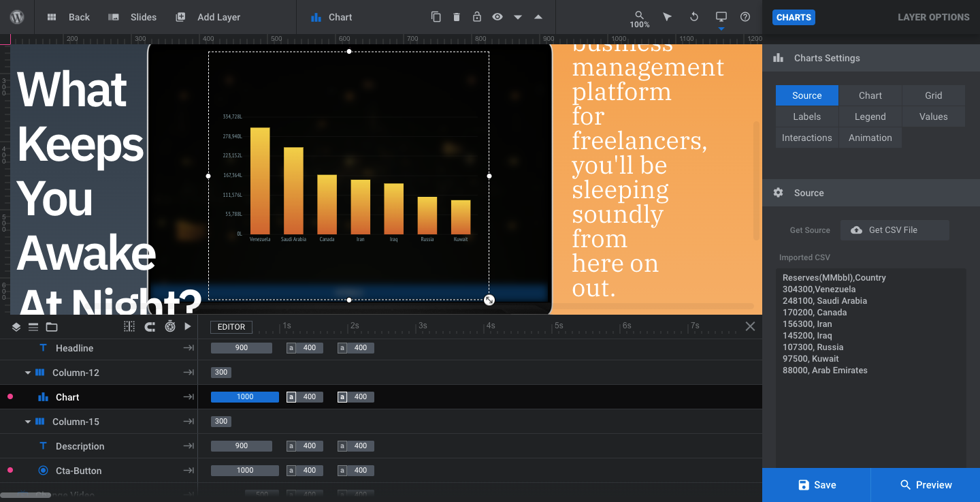The width and height of the screenshot is (980, 502).
Task: Collapse the Column-12 layer group
Action: (28, 373)
